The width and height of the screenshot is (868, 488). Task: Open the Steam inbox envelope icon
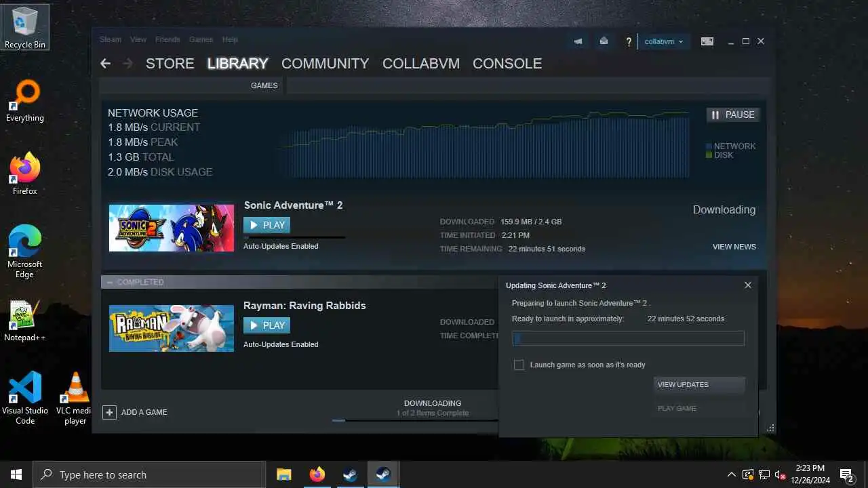tap(604, 41)
